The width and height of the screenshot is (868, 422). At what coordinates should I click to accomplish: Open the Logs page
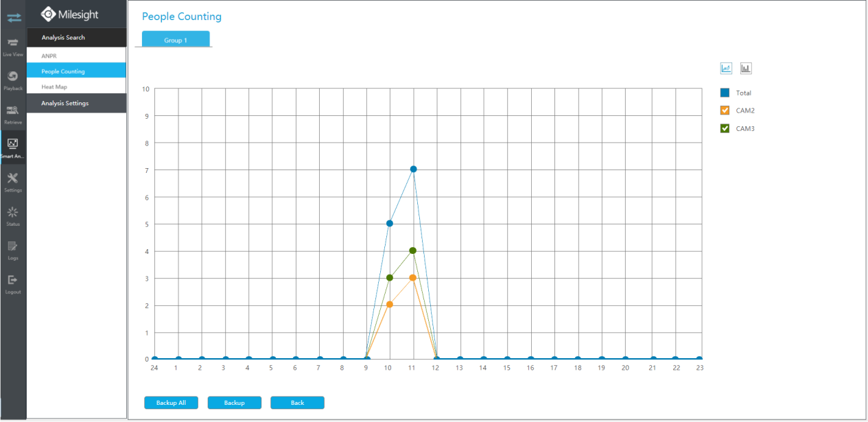click(13, 249)
